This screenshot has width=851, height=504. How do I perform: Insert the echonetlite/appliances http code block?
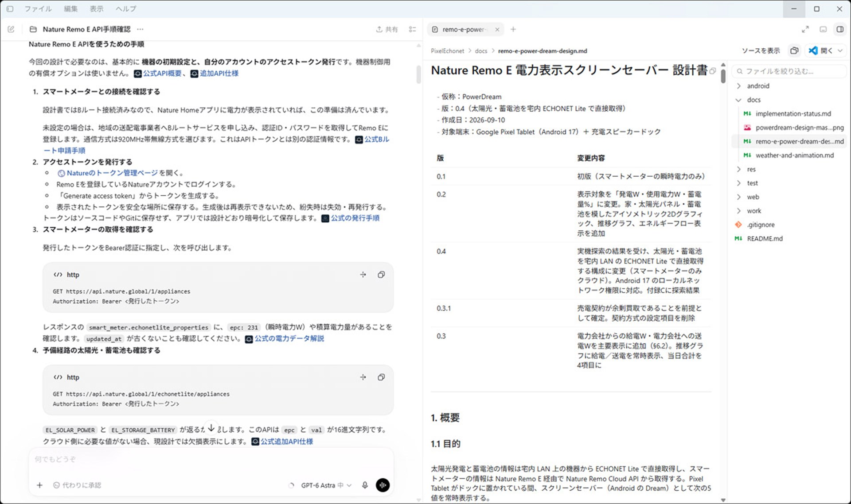tap(363, 377)
